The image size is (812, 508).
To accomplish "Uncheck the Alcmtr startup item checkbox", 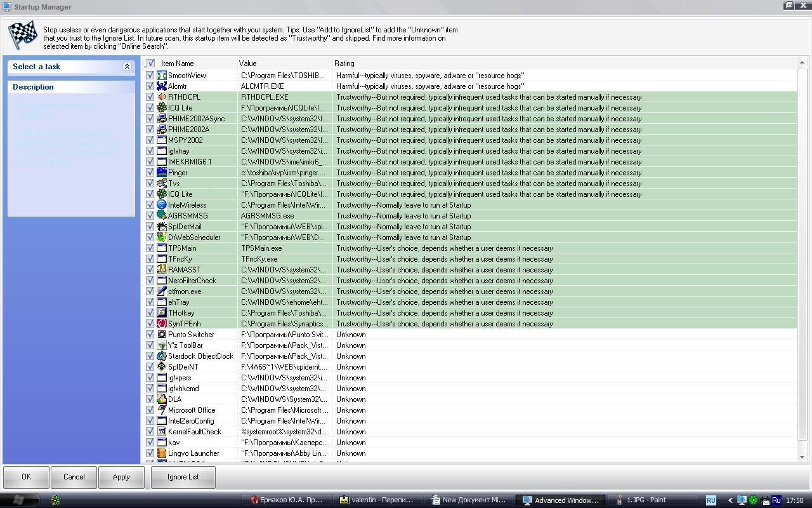I will [x=150, y=86].
